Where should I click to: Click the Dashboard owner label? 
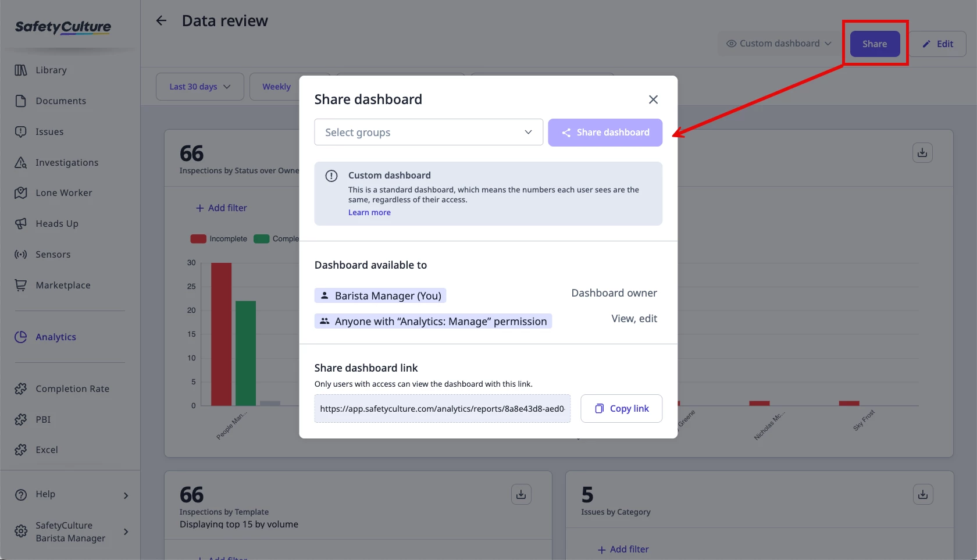click(614, 293)
